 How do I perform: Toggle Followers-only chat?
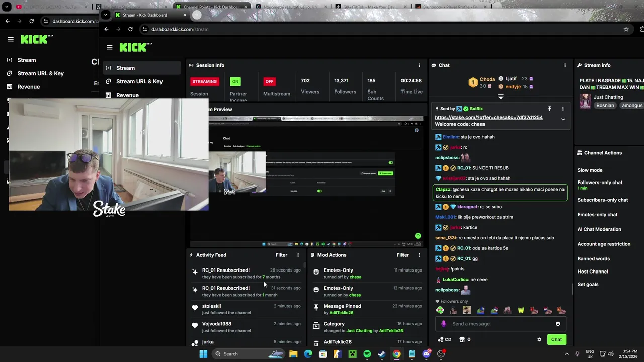coord(600,183)
